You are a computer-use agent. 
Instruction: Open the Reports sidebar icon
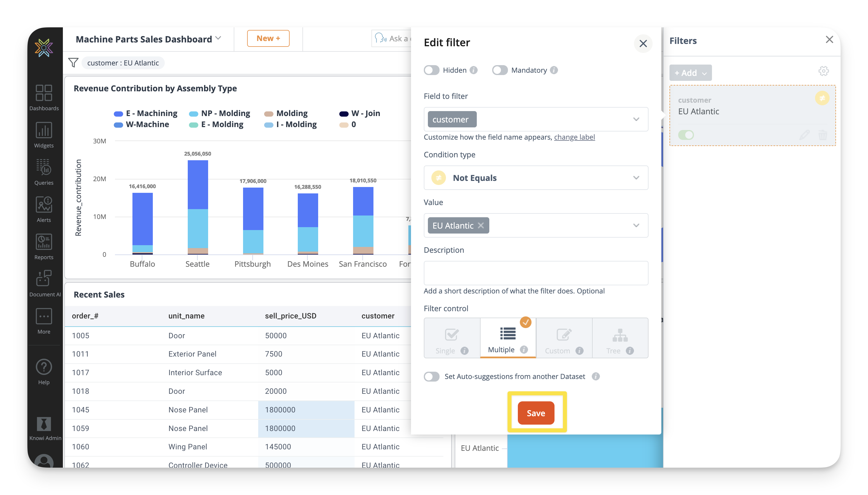(x=44, y=242)
